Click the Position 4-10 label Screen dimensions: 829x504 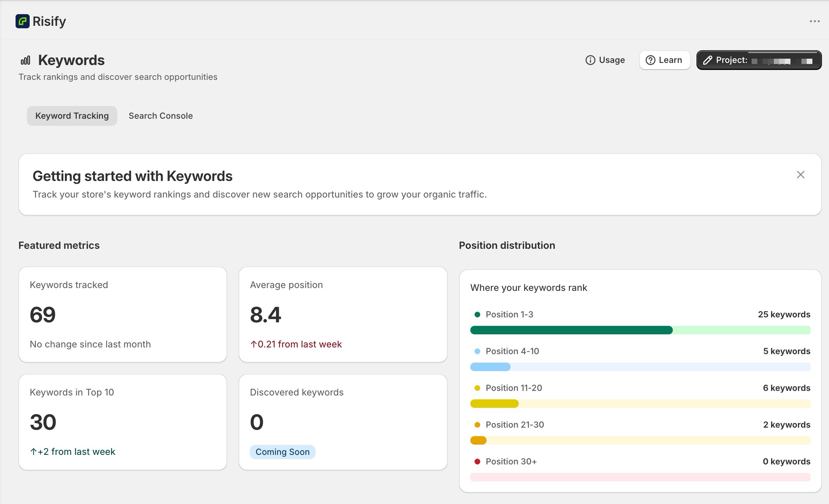coord(512,351)
